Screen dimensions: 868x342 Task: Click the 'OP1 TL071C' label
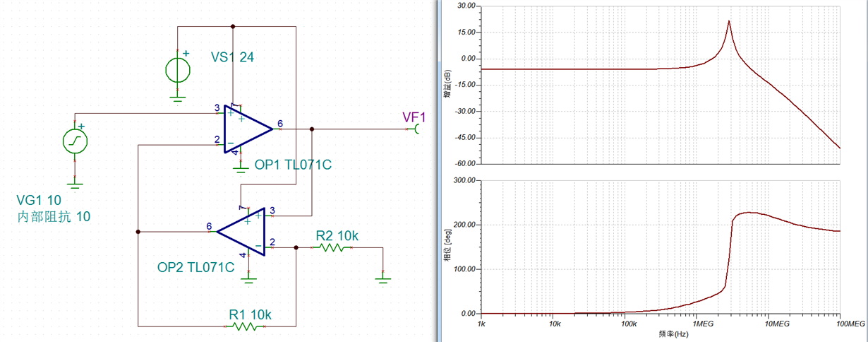click(293, 165)
